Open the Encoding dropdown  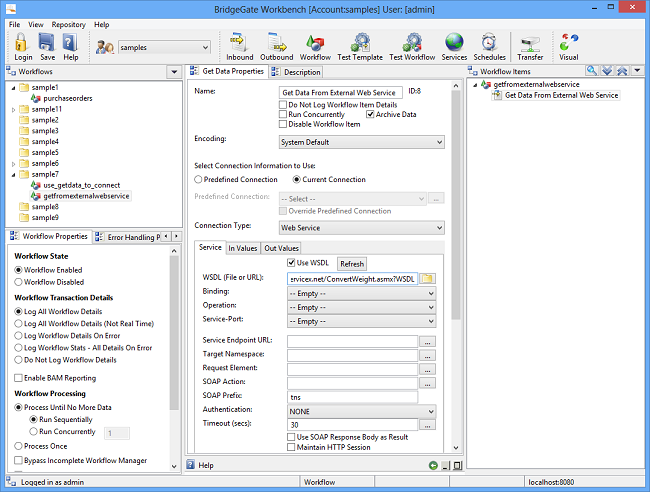point(361,142)
